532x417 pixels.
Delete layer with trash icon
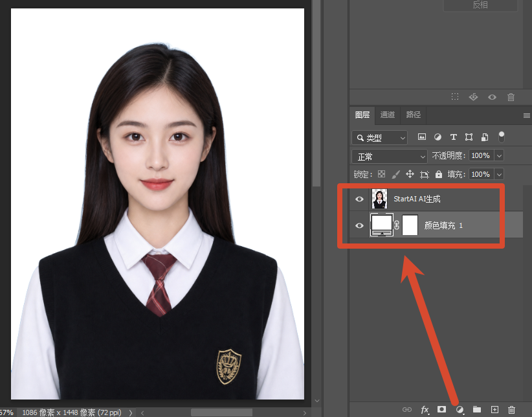pyautogui.click(x=511, y=409)
